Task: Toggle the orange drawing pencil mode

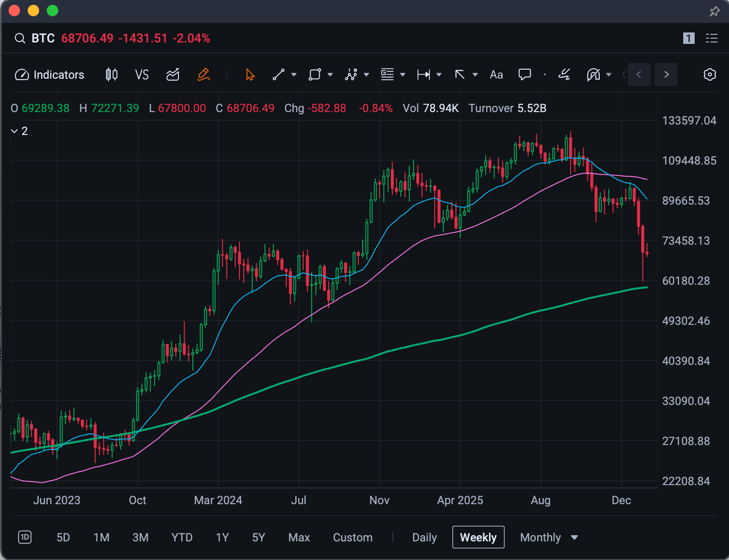Action: click(x=204, y=75)
